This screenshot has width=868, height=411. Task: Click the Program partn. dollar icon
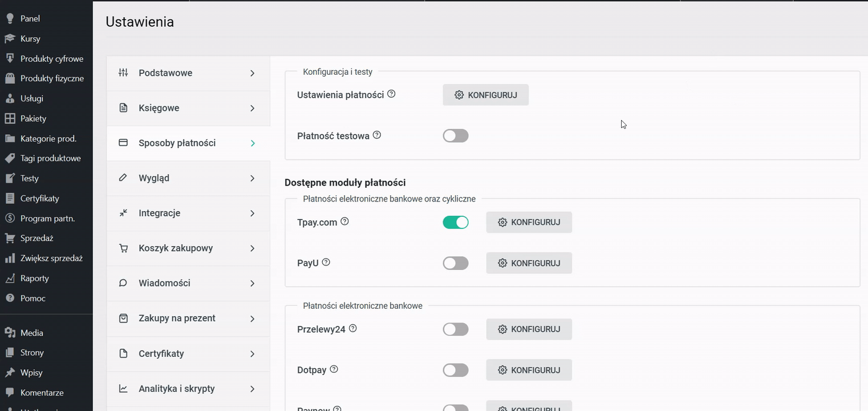point(10,218)
